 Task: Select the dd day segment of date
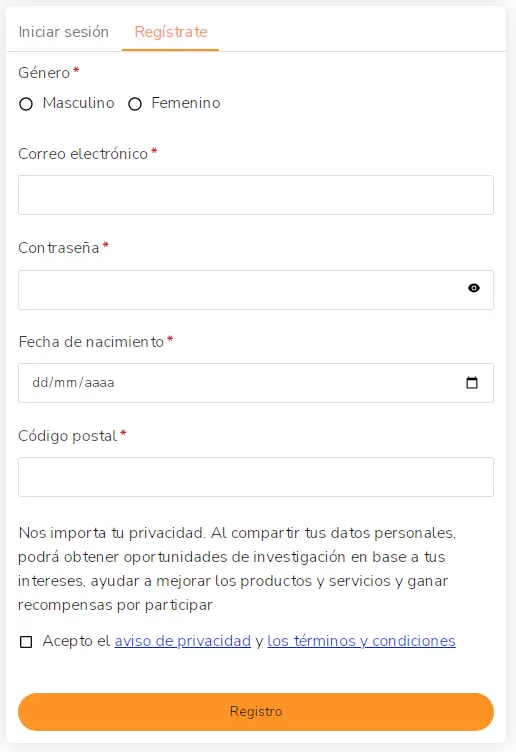click(39, 382)
